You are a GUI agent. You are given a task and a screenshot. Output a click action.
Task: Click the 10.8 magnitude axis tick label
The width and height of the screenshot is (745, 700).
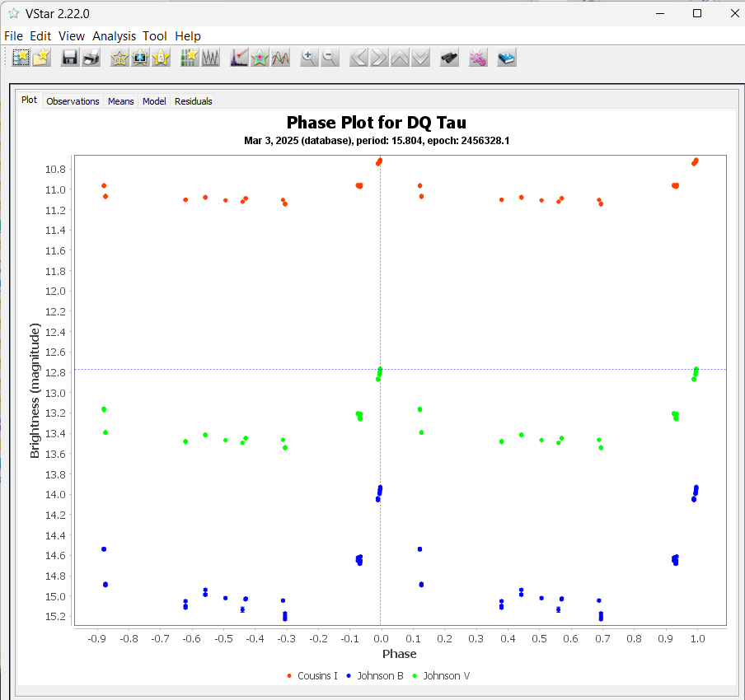(55, 170)
